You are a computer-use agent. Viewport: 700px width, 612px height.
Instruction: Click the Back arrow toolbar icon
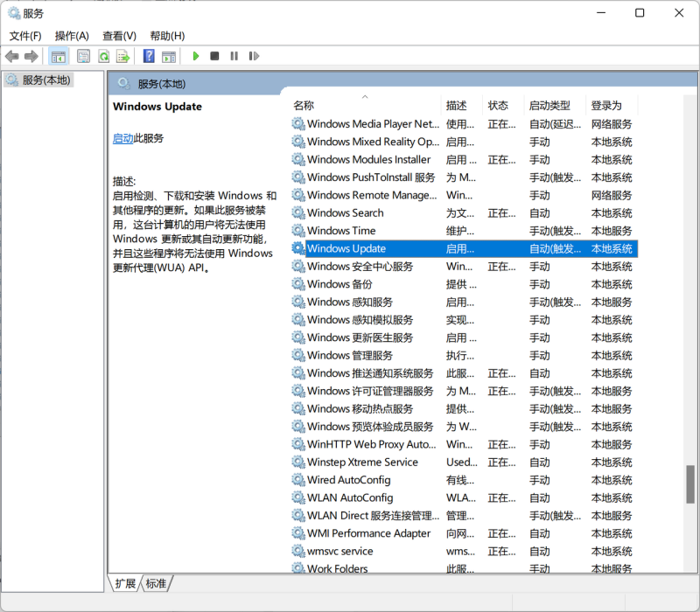(12, 56)
